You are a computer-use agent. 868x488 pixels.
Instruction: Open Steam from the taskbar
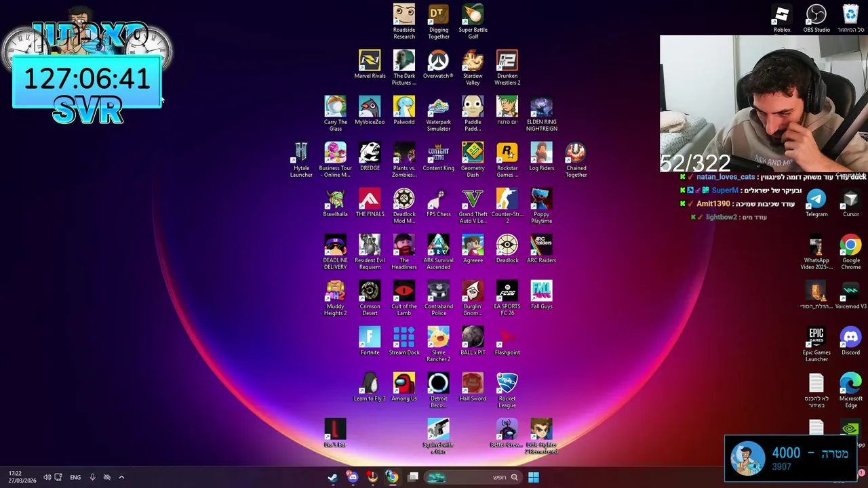pos(333,477)
